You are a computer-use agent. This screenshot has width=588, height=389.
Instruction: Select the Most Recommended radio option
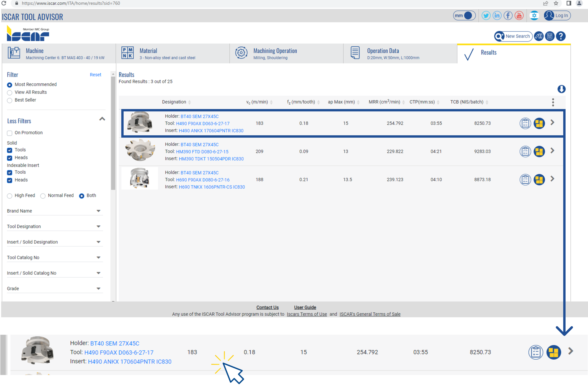click(9, 85)
